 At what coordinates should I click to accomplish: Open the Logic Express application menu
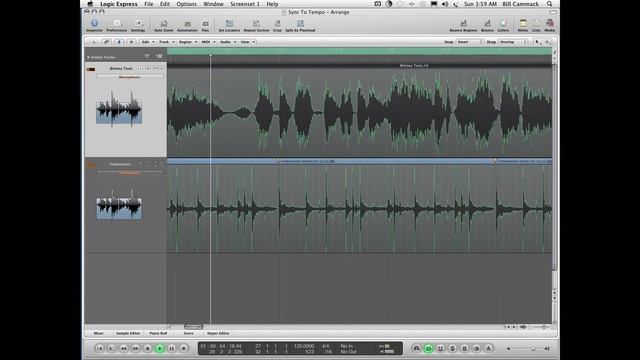tap(119, 4)
